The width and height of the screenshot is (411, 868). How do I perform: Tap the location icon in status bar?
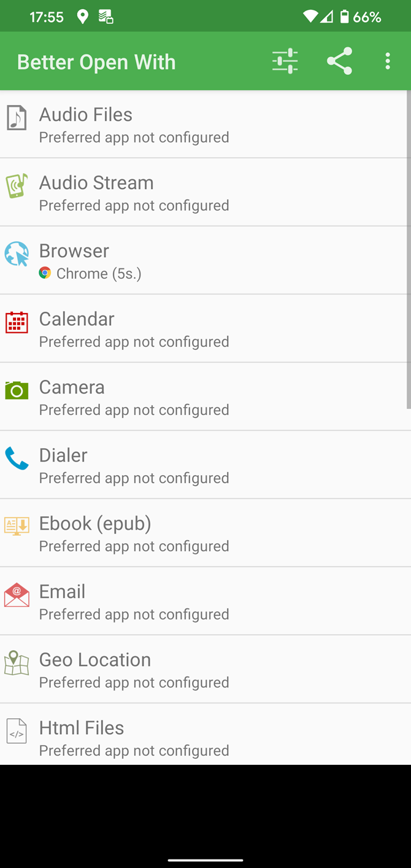point(83,17)
